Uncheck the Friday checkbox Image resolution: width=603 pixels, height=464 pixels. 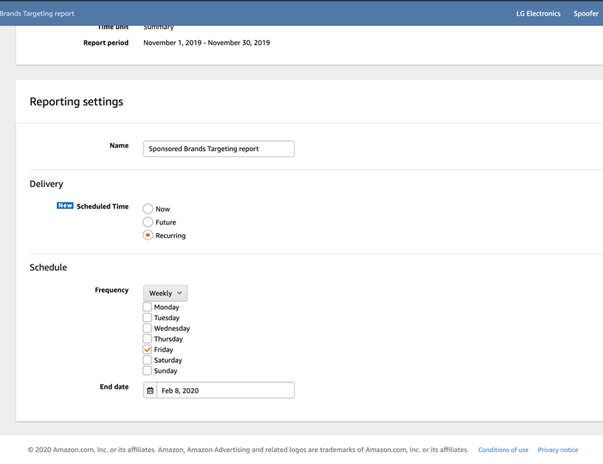(x=148, y=350)
